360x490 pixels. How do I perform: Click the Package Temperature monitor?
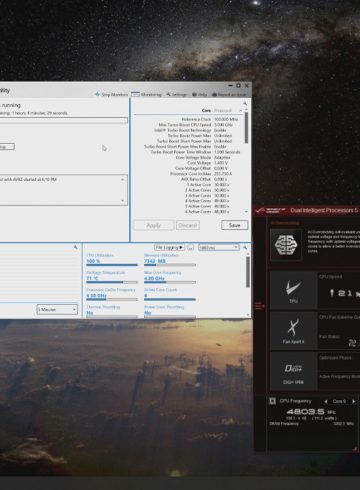112,277
